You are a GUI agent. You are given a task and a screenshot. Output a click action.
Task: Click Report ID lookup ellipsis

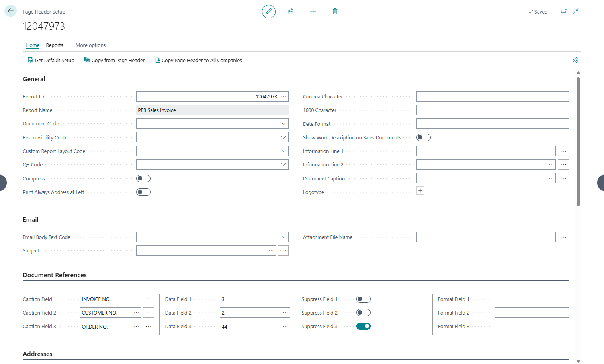(x=284, y=96)
